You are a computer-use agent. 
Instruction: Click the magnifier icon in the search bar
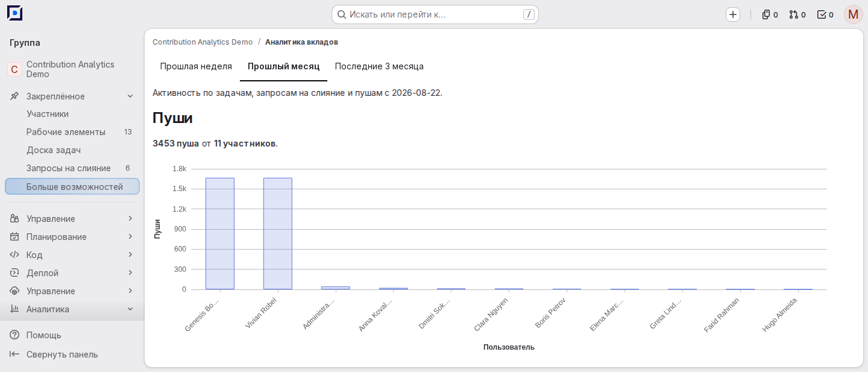click(x=341, y=14)
